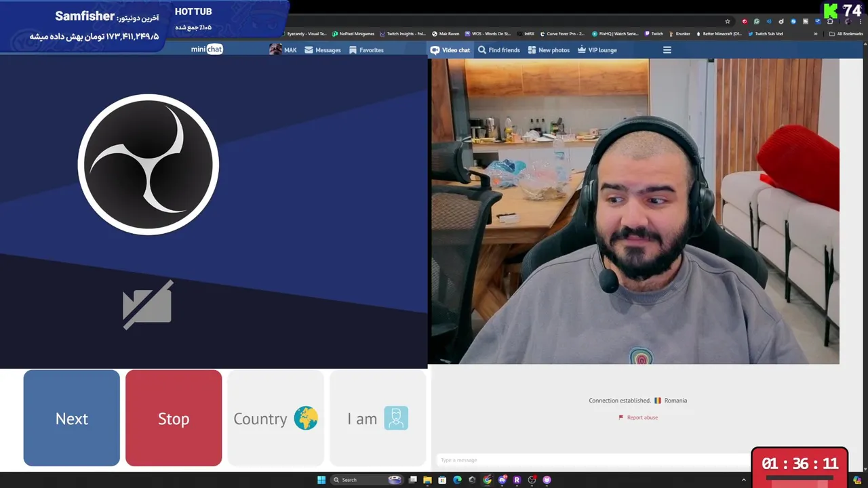Open the hamburger menu in the site header
Viewport: 868px width, 488px height.
pos(667,50)
